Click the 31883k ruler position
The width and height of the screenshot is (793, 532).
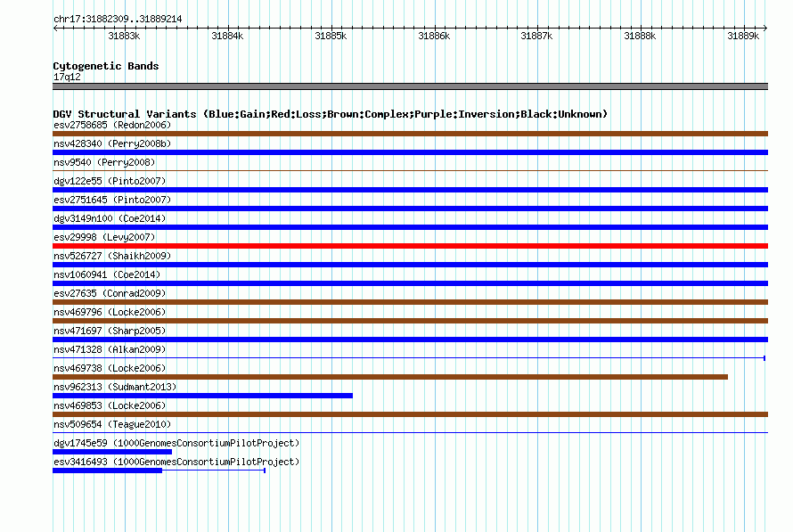click(x=124, y=36)
